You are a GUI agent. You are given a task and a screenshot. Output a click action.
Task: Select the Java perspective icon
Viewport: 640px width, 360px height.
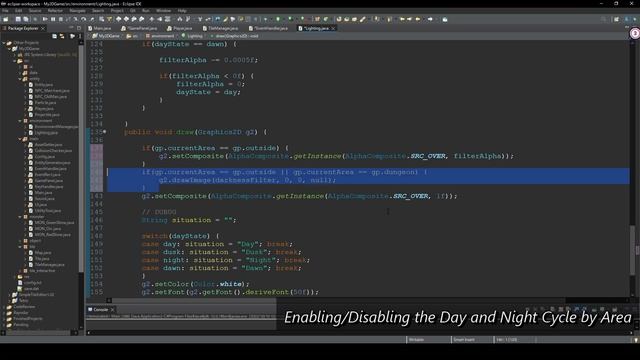627,19
